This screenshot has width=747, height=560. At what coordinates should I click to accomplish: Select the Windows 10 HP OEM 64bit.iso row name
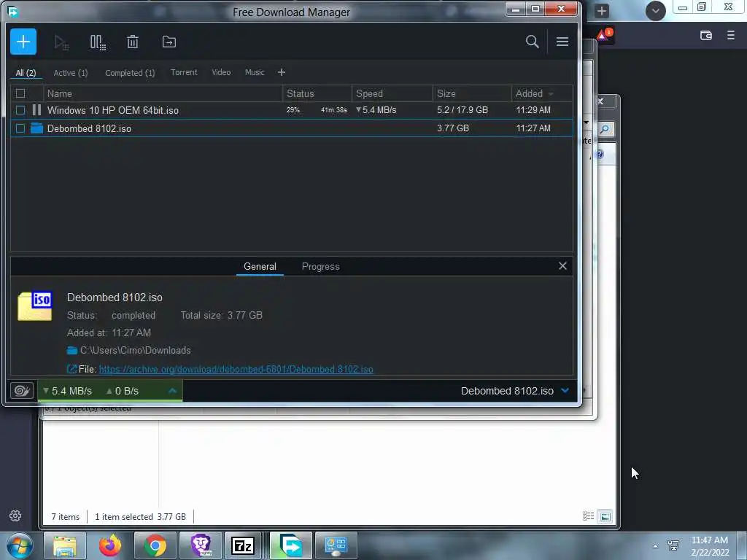pos(113,111)
